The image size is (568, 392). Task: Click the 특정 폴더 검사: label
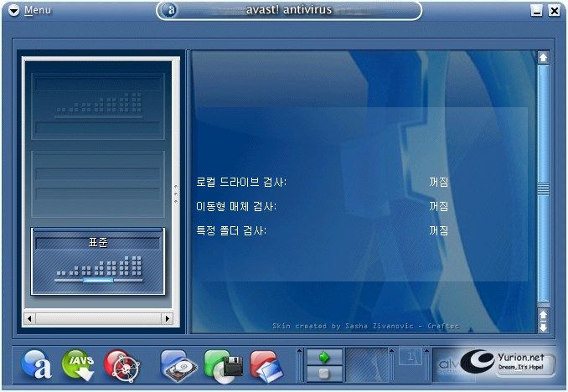[231, 230]
